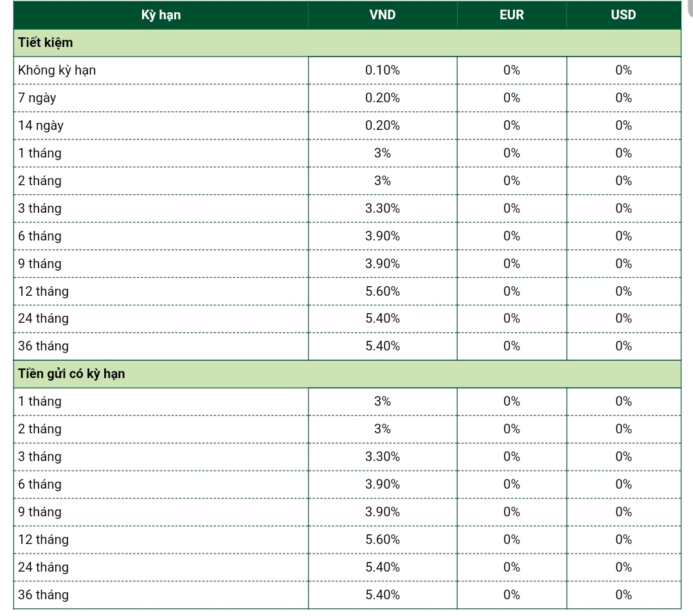Select the 14 ngày term row
The image size is (693, 616).
click(347, 125)
